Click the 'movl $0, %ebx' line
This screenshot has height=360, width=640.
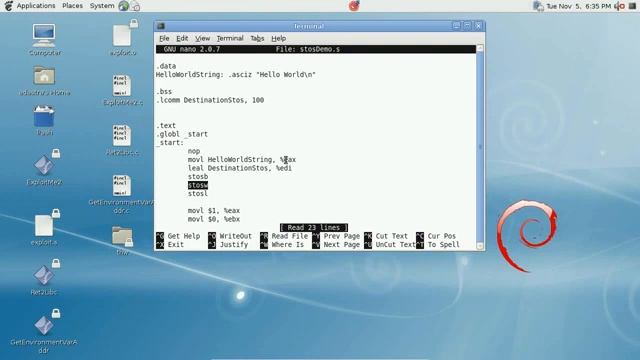(214, 219)
